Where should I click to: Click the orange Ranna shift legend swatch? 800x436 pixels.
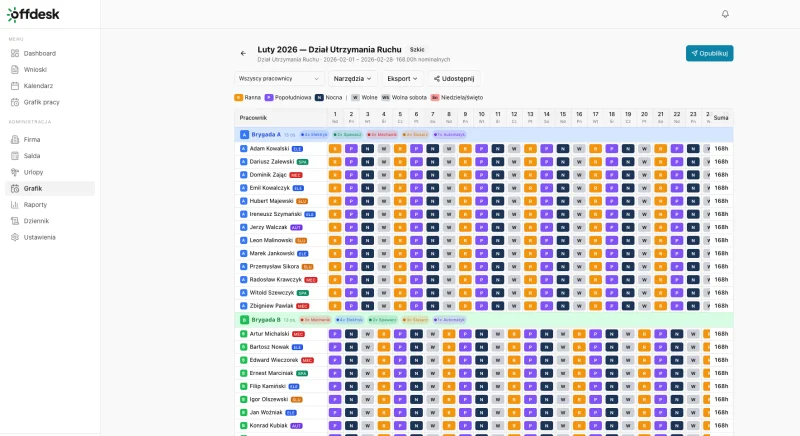(238, 97)
